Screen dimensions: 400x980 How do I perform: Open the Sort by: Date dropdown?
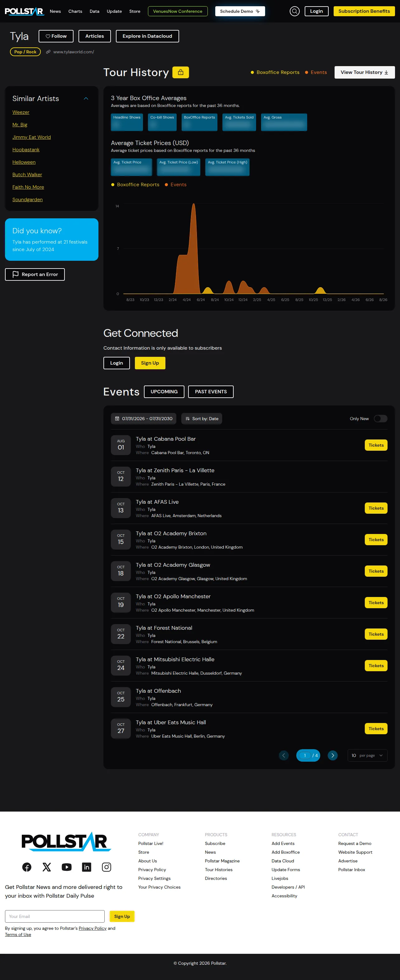202,419
